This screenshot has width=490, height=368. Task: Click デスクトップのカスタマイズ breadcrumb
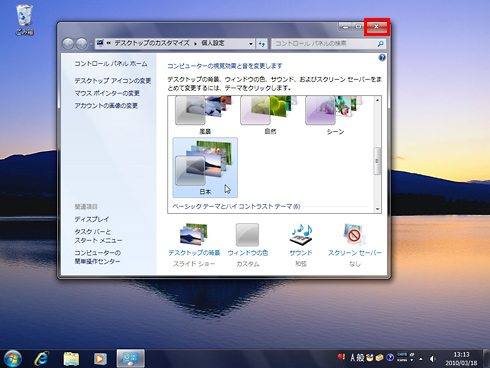152,43
